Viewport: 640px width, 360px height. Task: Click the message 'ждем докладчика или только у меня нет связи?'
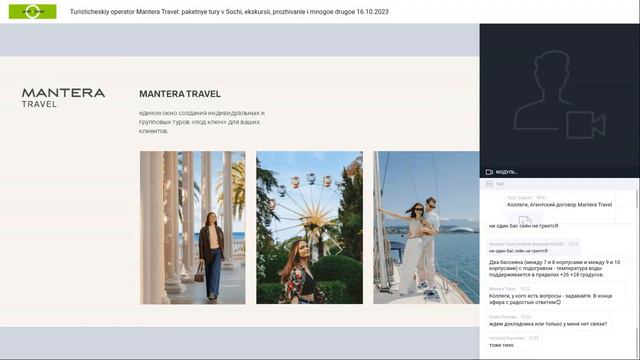548,324
